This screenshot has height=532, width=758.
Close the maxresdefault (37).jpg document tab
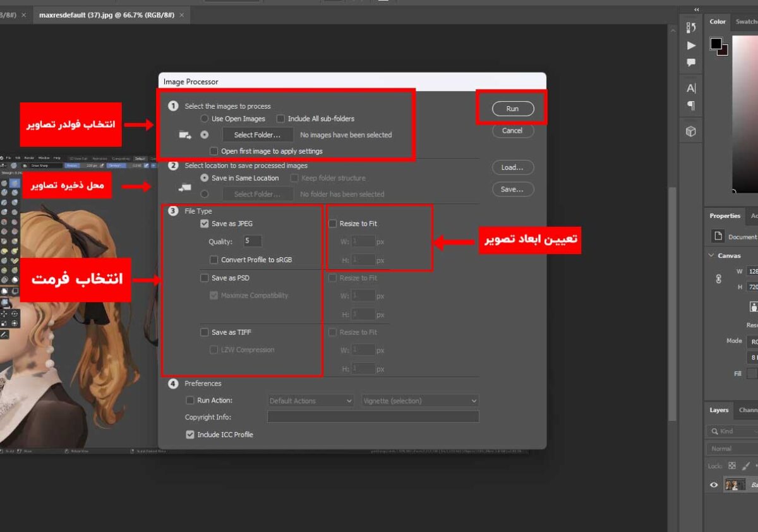181,14
